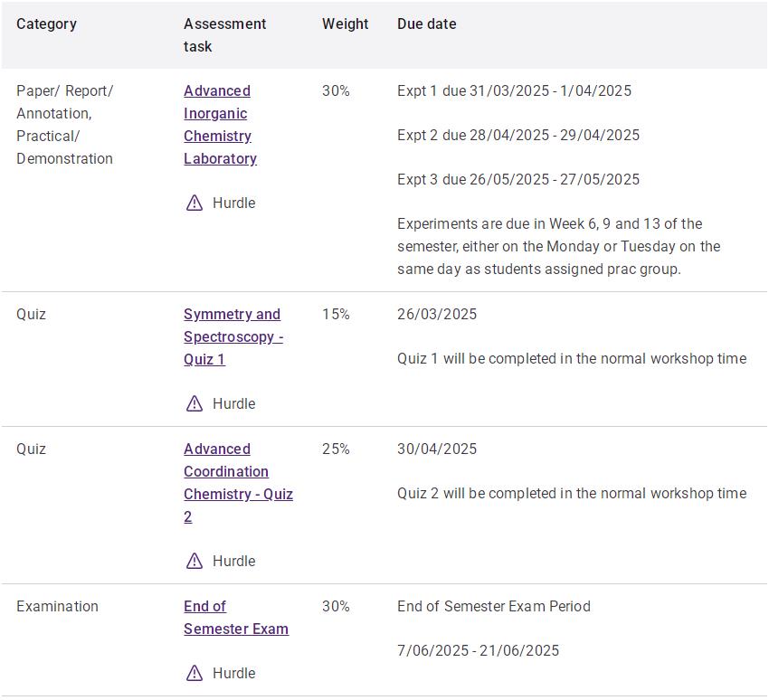Click the Examination category cell
This screenshot has width=769, height=700.
(57, 607)
